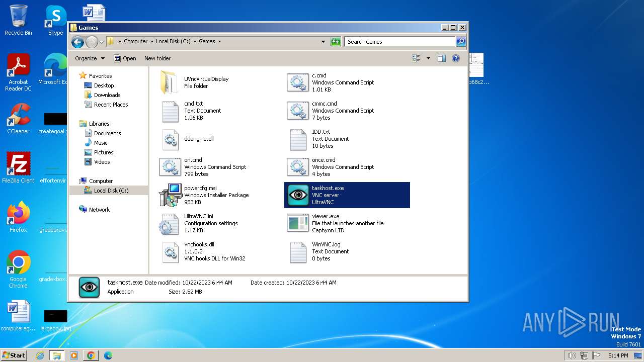
Task: Select the c.cmd script icon
Action: click(x=298, y=82)
